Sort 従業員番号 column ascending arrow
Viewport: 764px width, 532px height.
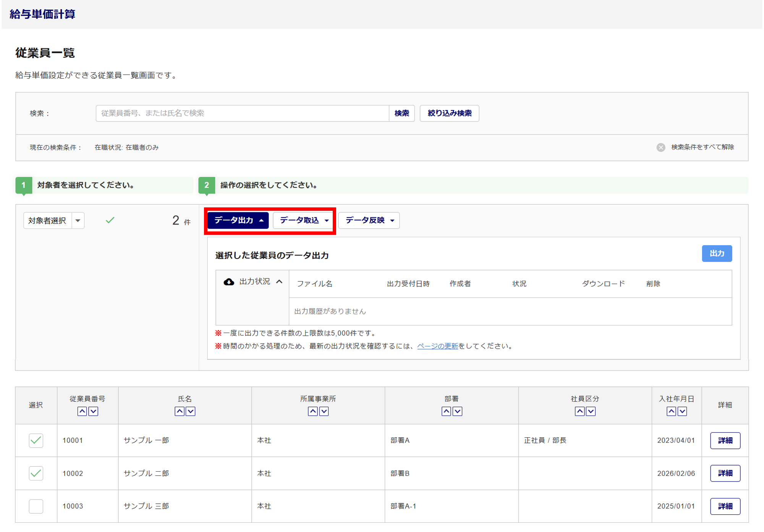(82, 411)
